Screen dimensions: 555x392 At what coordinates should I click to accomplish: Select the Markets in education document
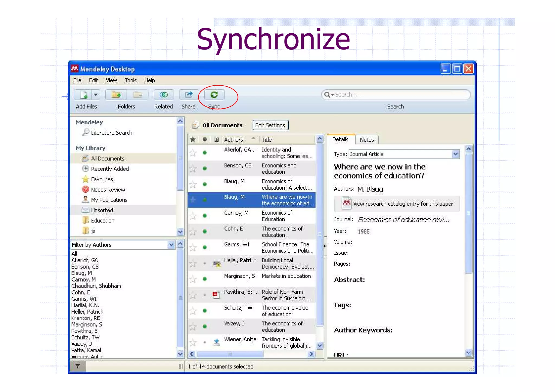point(252,279)
